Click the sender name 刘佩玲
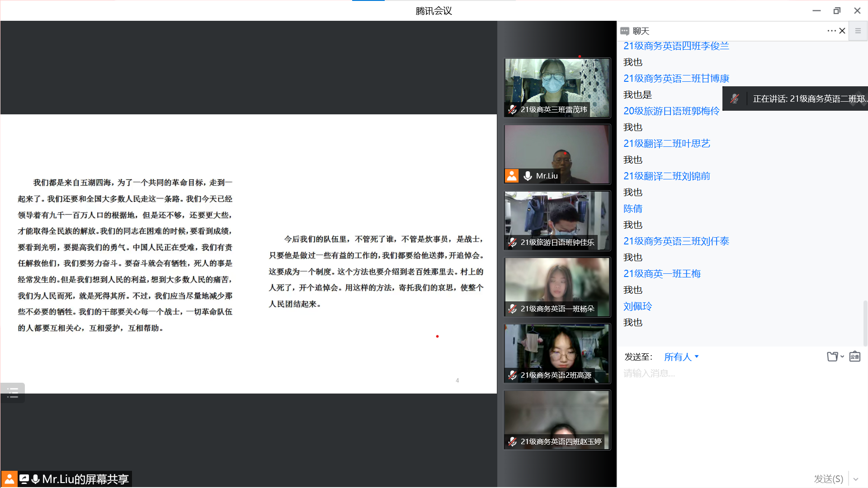Screen dimensions: 868x488 pyautogui.click(x=637, y=306)
